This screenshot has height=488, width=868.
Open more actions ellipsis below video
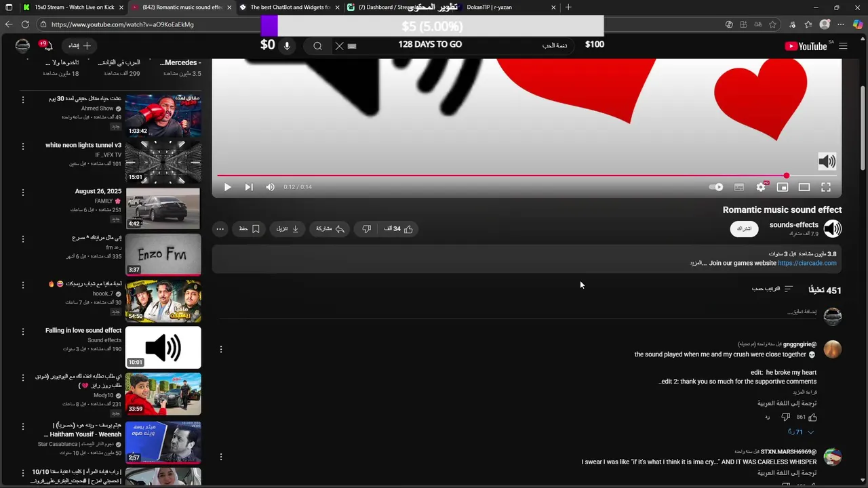click(x=220, y=229)
